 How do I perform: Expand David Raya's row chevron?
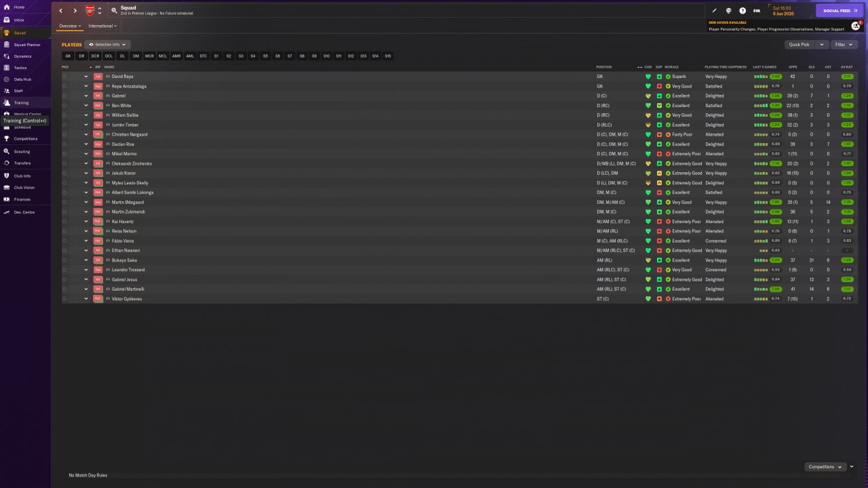point(86,77)
